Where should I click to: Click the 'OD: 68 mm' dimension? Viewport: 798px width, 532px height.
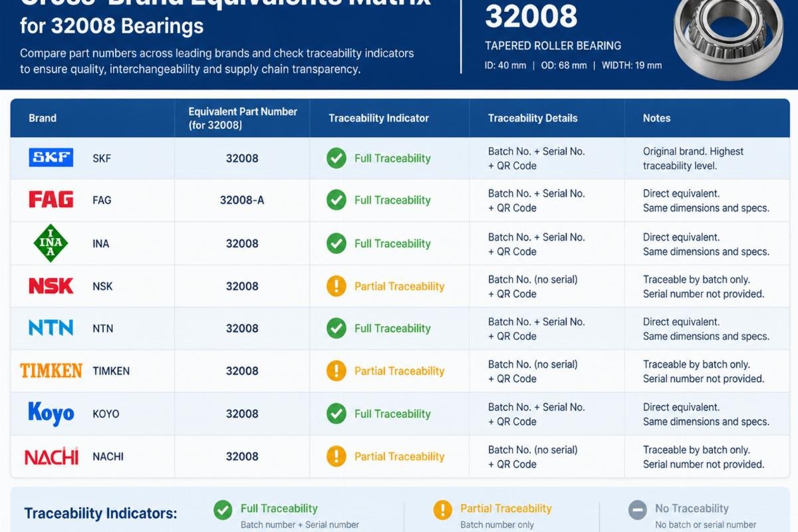(x=565, y=65)
